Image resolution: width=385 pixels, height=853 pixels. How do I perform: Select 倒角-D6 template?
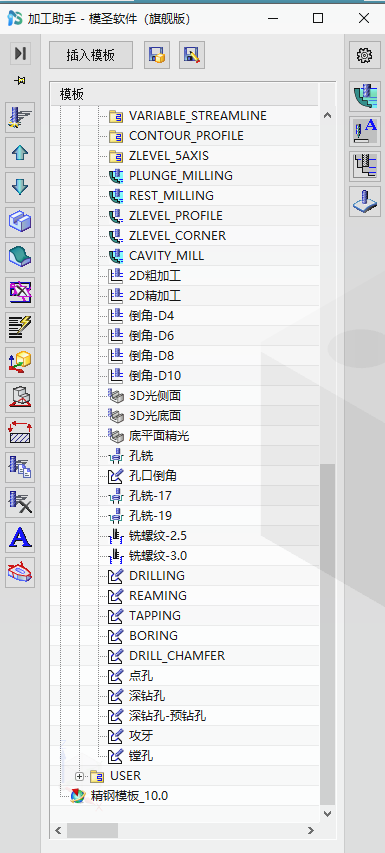[x=151, y=336]
